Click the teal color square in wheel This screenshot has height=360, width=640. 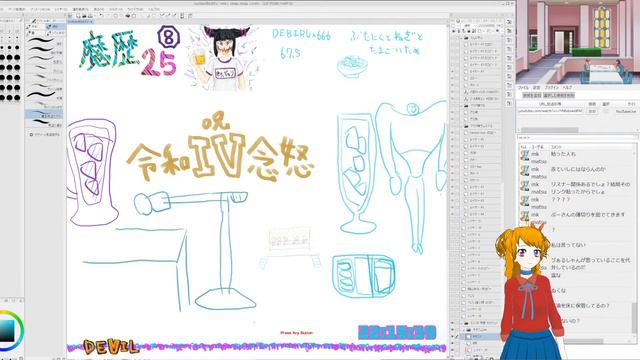point(7,331)
